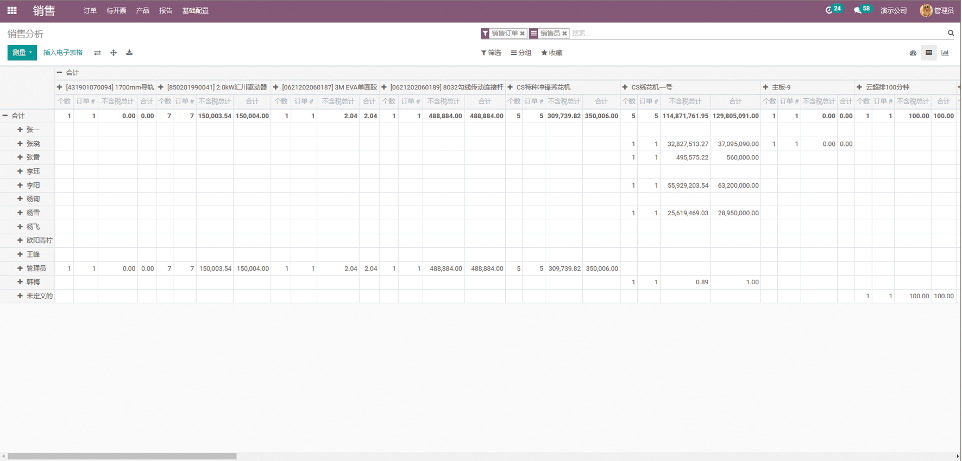Screen dimensions: 962x461
Task: Switch to the graph view icon
Action: pos(944,52)
